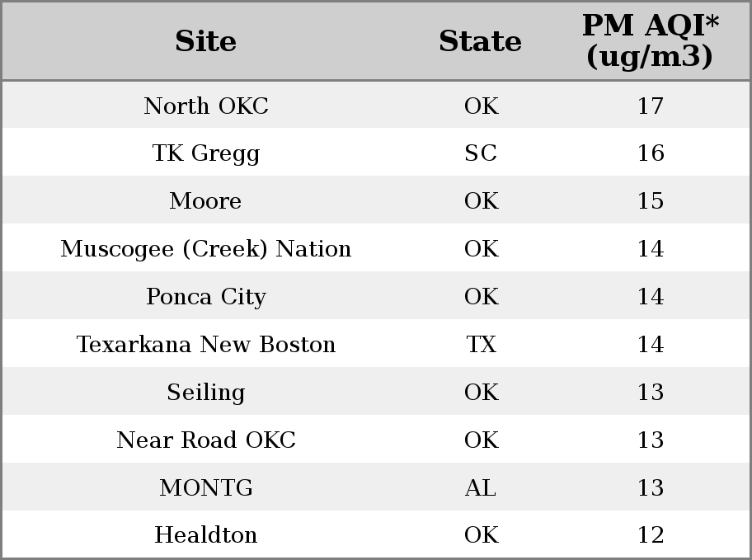This screenshot has height=560, width=752.
Task: Select the TK Gregg site cell
Action: coord(206,153)
